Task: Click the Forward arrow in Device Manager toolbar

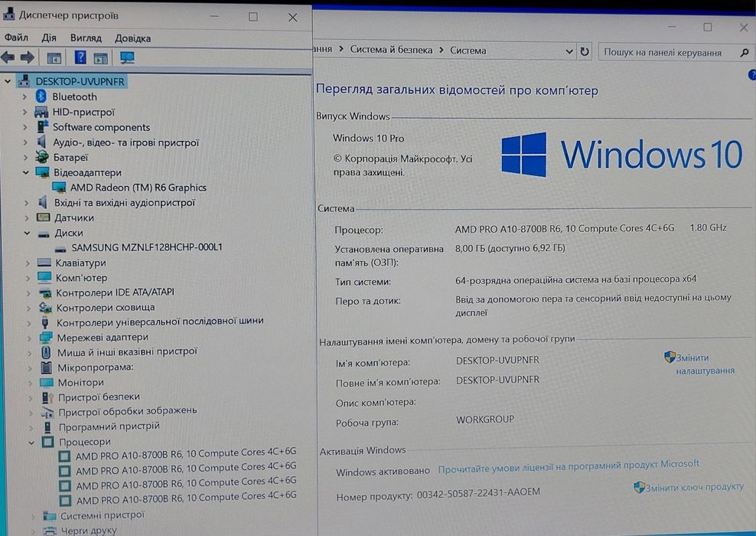Action: pos(28,58)
